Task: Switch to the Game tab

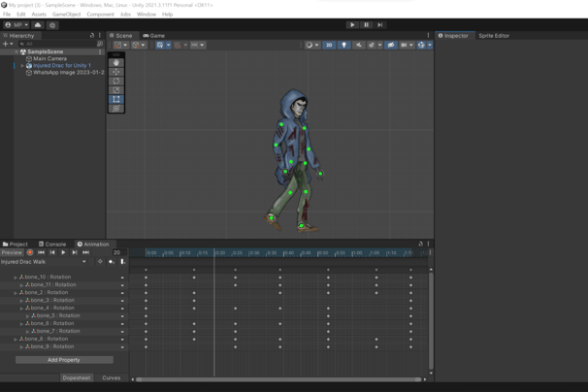Action: point(153,36)
